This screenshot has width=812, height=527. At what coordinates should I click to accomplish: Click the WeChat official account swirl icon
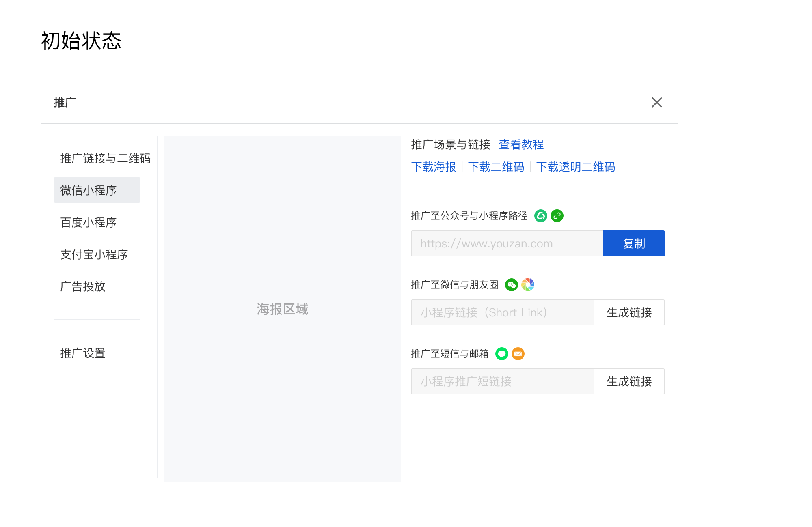point(540,216)
